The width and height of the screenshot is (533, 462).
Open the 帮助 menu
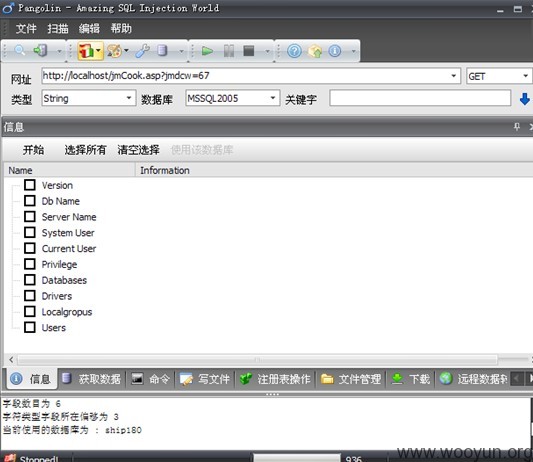click(x=121, y=29)
